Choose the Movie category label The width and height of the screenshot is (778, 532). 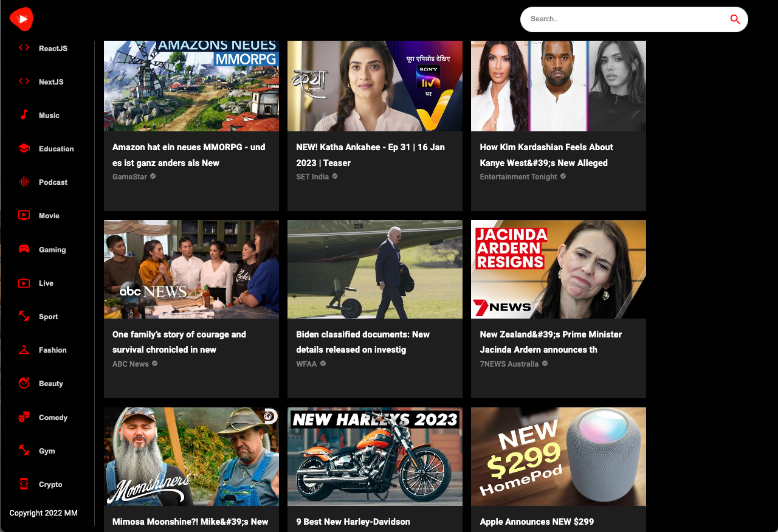click(49, 216)
